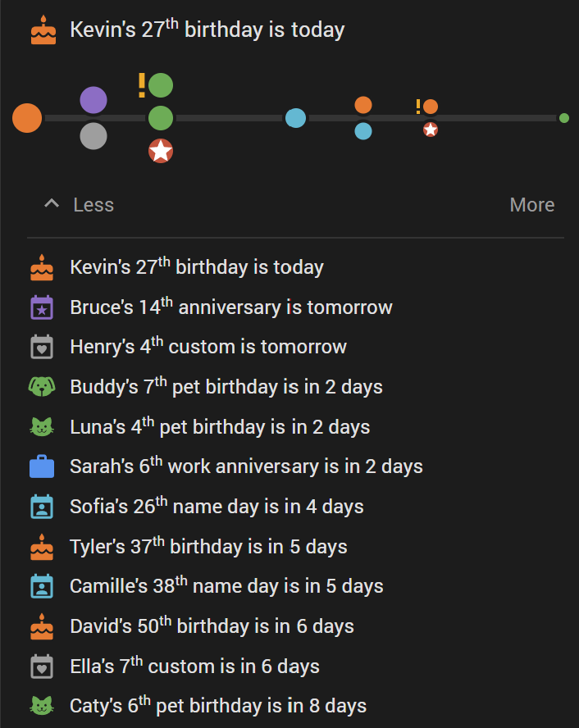
Task: Click Luna's green cat icon
Action: (x=42, y=426)
